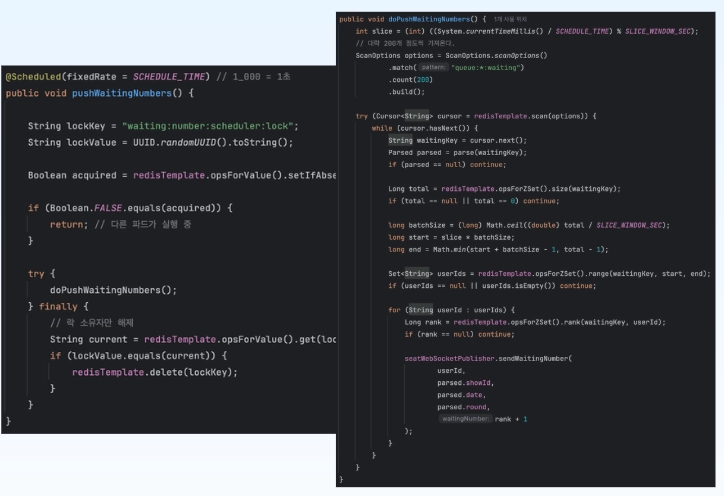This screenshot has height=496, width=724.
Task: Click the 'Long rank' declaration
Action: coord(423,322)
